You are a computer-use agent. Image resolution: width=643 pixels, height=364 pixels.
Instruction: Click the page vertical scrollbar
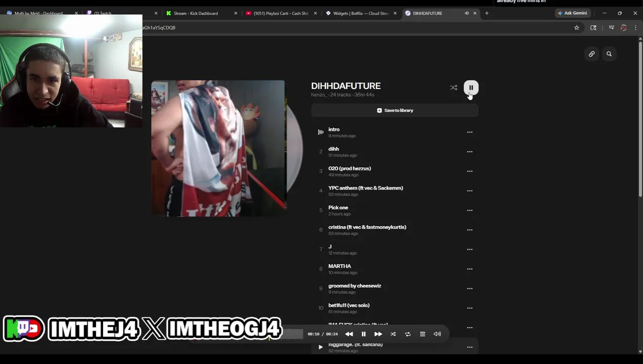[640, 119]
